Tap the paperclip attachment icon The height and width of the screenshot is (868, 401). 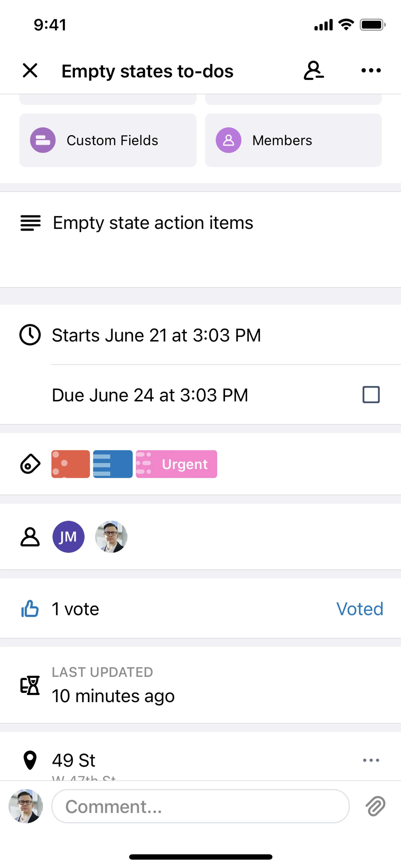pos(375,806)
